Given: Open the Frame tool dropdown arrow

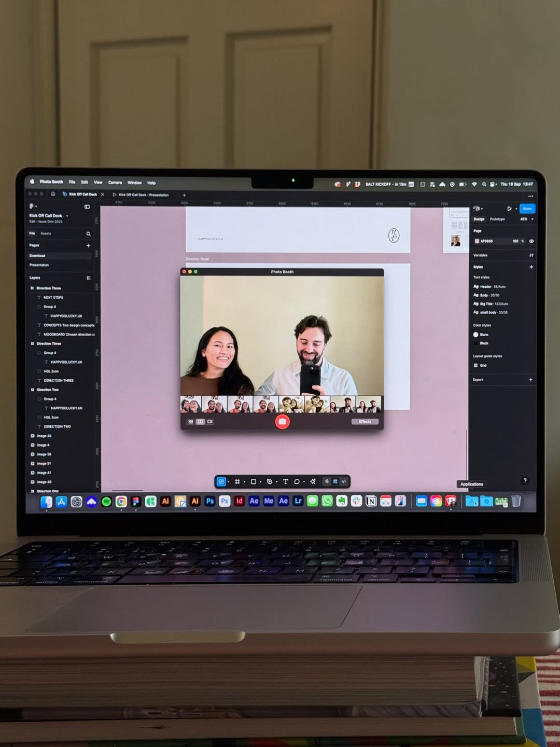Looking at the screenshot, I should coord(244,482).
